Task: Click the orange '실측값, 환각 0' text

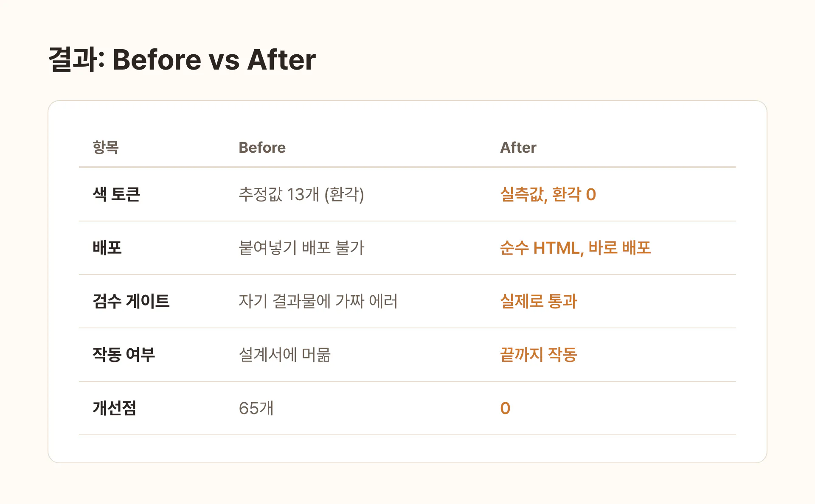Action: 548,194
